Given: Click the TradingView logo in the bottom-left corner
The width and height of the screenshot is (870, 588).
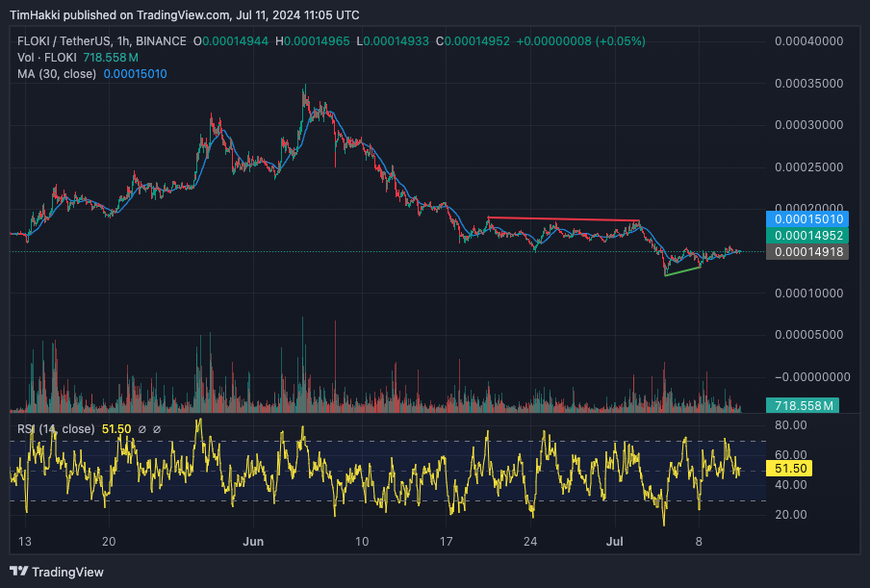Looking at the screenshot, I should point(58,572).
